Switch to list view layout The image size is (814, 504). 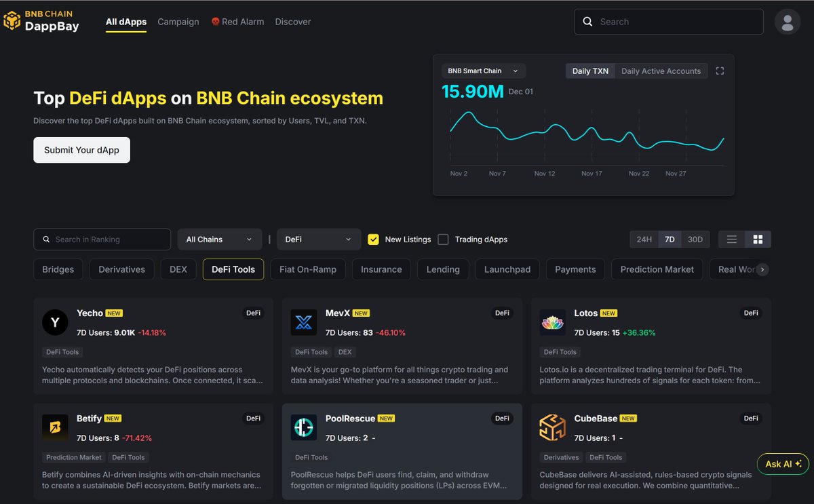click(x=731, y=239)
